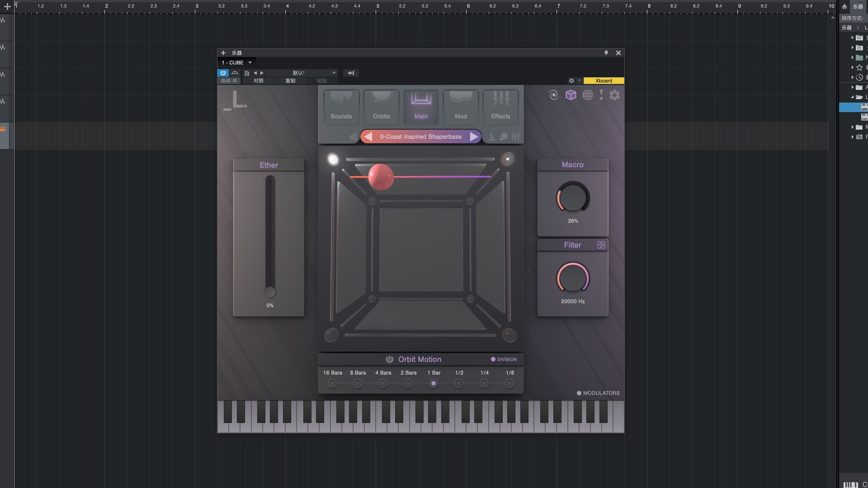Open plugin settings gear icon

614,95
